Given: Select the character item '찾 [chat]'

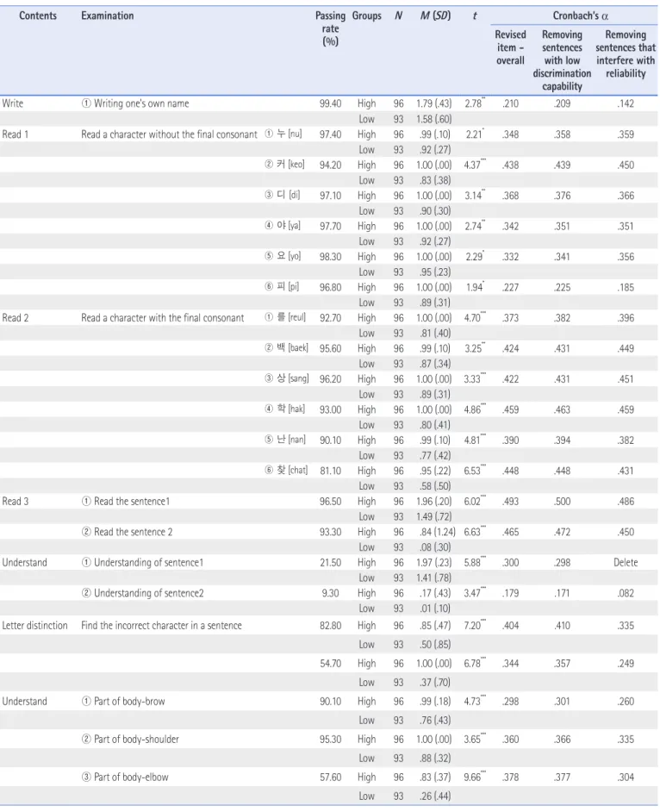Looking at the screenshot, I should coord(286,470).
